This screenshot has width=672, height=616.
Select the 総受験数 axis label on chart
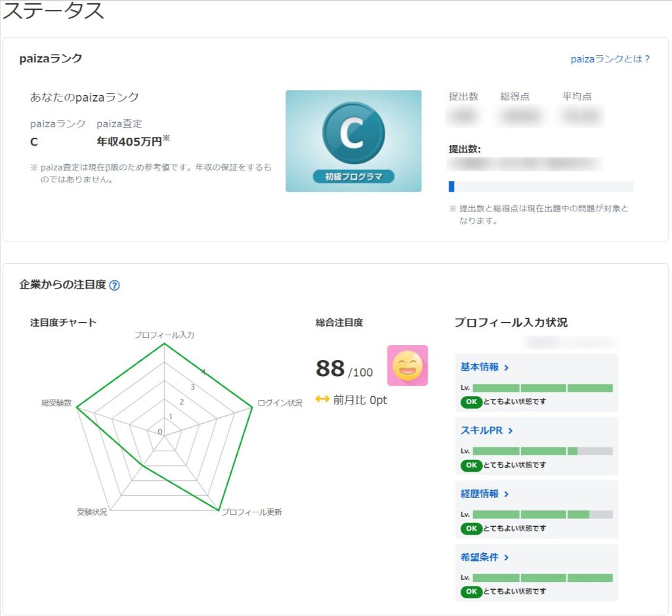point(56,403)
